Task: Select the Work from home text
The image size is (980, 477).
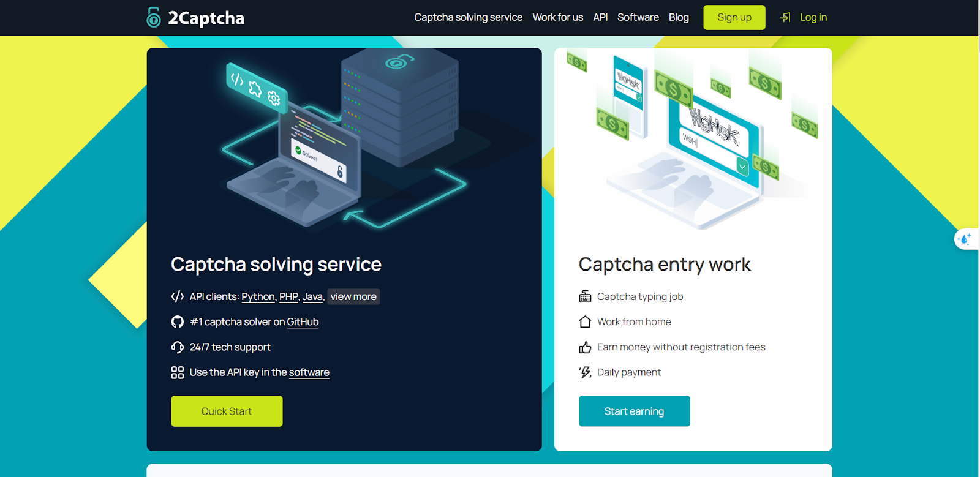Action: (634, 321)
